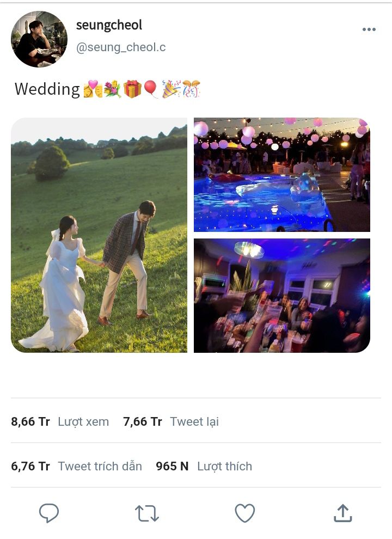Click the gift box emoji in tweet

click(132, 89)
